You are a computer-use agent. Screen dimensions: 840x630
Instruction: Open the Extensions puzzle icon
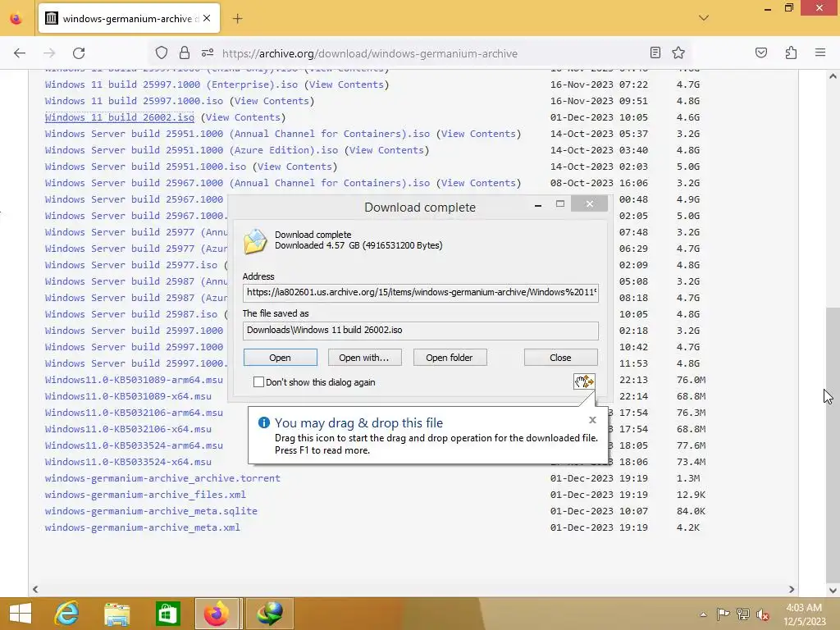[791, 52]
